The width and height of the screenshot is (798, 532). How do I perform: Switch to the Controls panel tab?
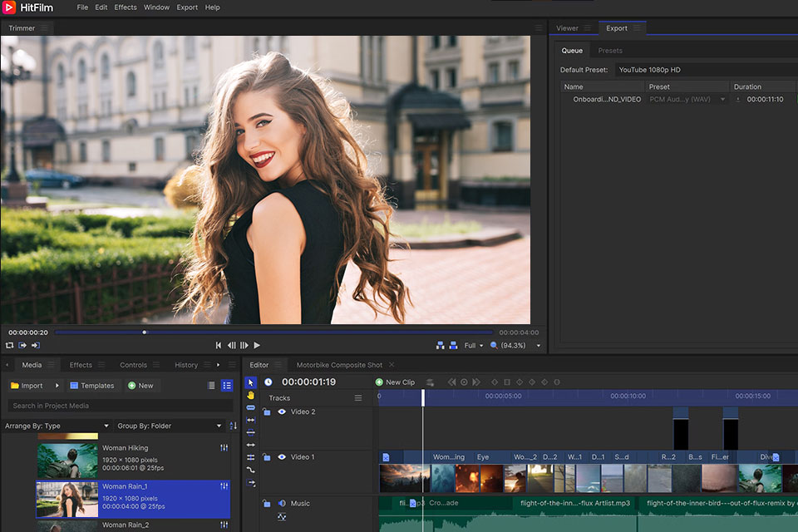coord(133,365)
